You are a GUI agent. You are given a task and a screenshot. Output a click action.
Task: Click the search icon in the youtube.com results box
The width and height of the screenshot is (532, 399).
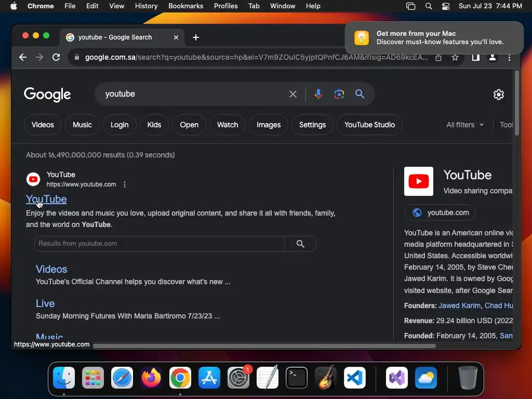(x=300, y=244)
